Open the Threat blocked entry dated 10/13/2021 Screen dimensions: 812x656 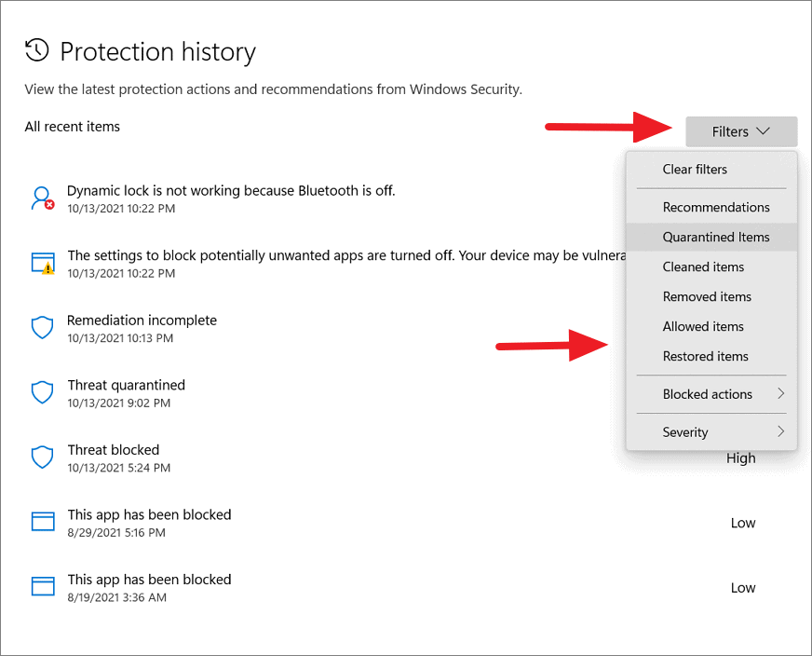pos(114,449)
